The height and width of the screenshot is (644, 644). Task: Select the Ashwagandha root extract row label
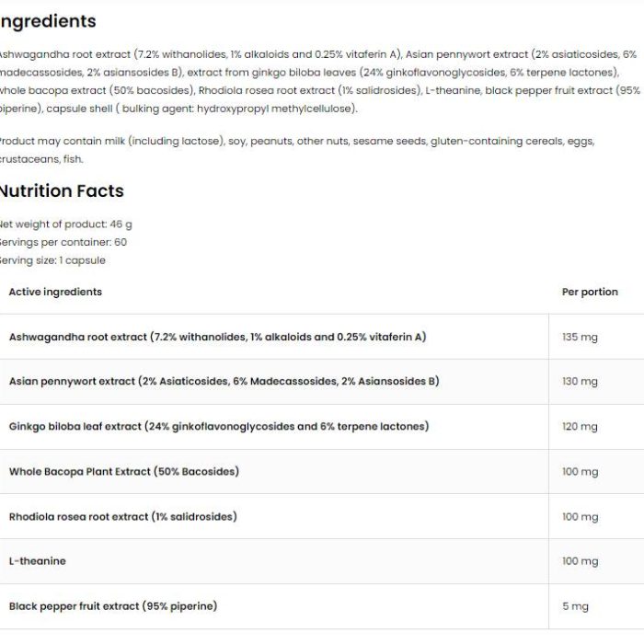(x=218, y=337)
